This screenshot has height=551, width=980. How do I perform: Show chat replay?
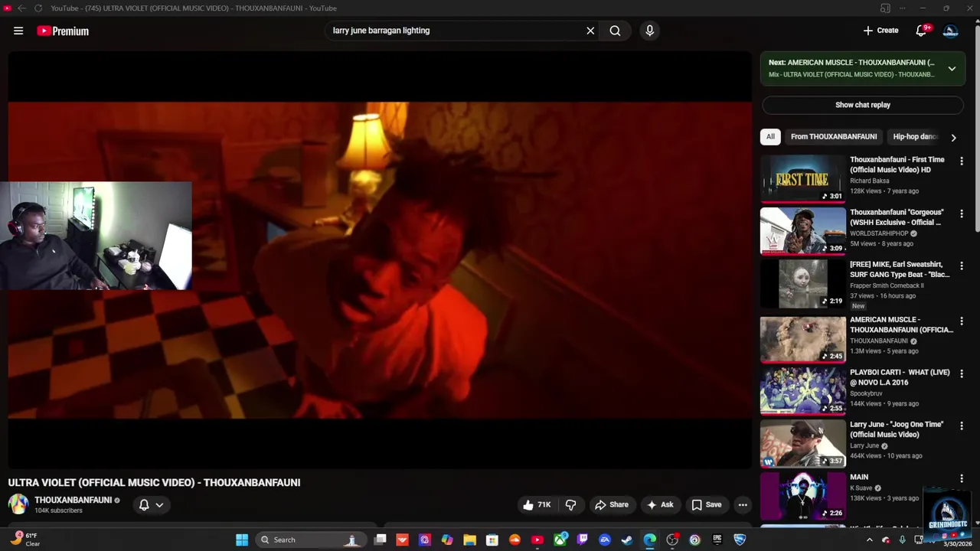pyautogui.click(x=863, y=105)
